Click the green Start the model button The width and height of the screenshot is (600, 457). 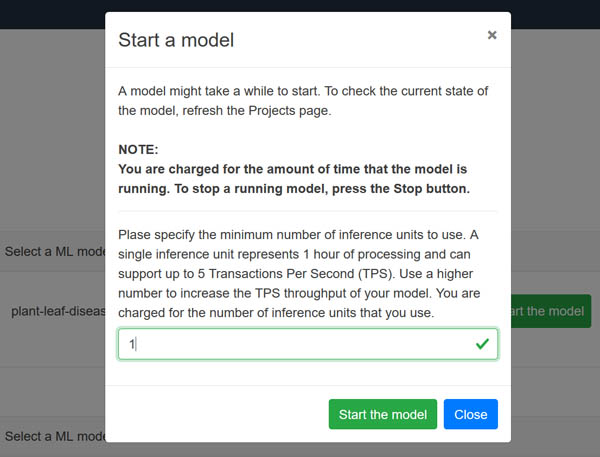(383, 414)
